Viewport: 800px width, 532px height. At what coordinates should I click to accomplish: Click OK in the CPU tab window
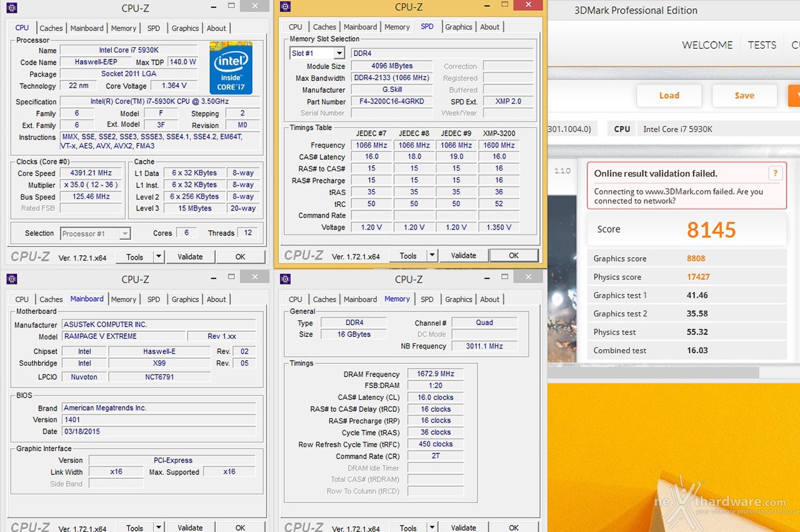tap(240, 257)
